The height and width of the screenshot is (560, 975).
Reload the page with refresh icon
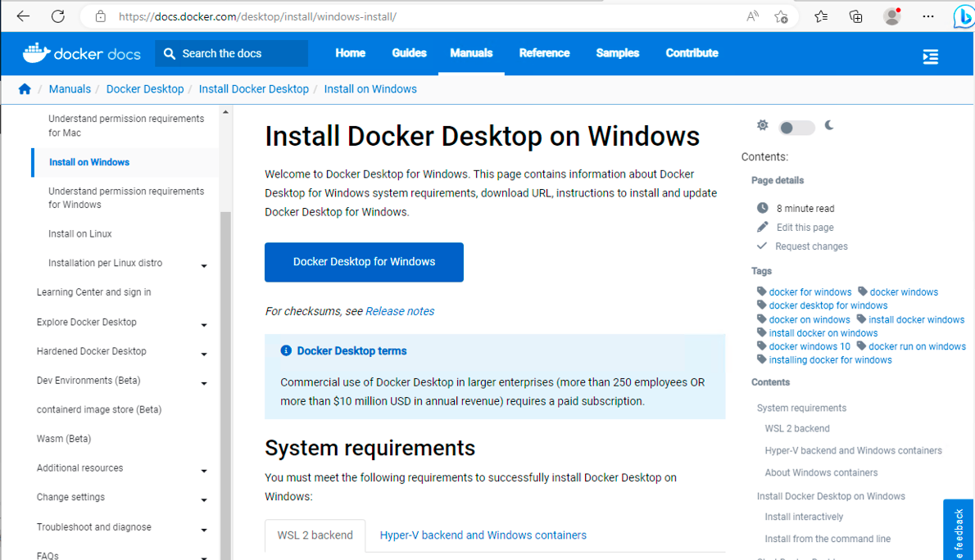pos(58,16)
